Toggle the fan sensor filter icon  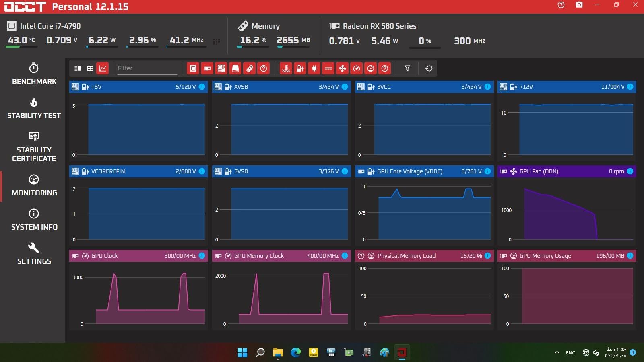(x=343, y=68)
